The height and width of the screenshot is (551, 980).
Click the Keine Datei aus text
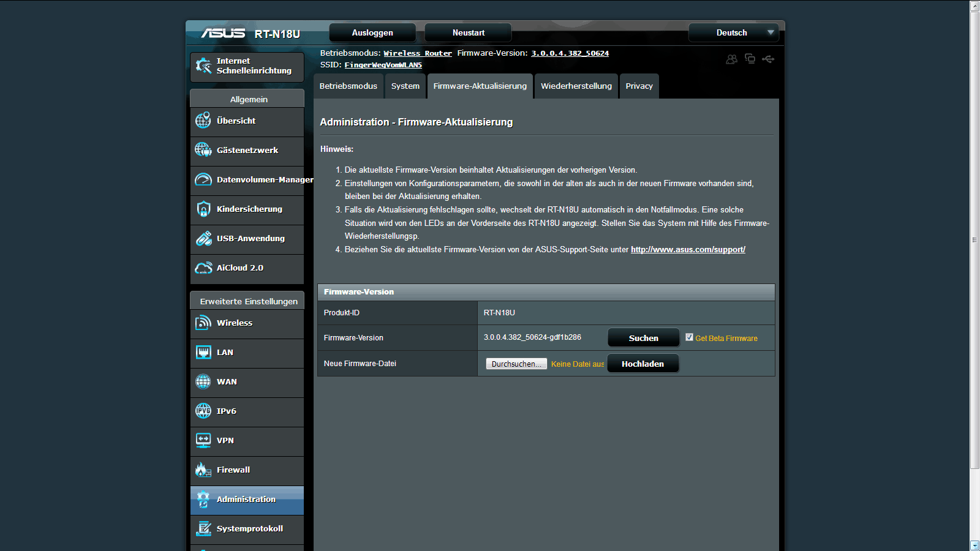(x=578, y=364)
